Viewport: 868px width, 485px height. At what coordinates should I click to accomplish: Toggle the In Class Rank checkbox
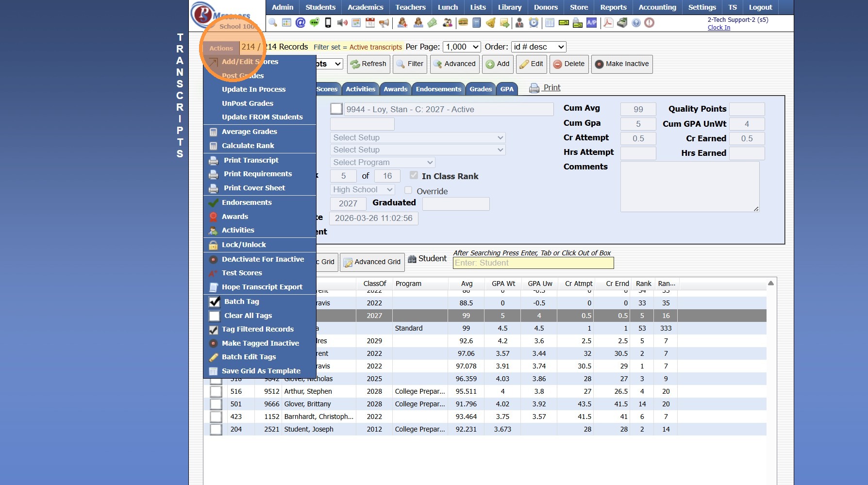[414, 176]
